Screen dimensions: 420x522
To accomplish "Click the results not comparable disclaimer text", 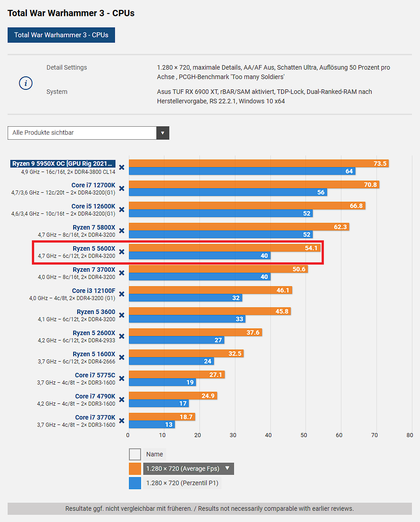I will click(x=210, y=509).
